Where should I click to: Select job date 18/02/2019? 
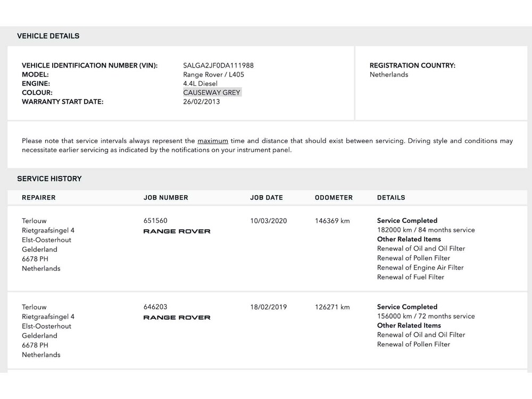(268, 307)
